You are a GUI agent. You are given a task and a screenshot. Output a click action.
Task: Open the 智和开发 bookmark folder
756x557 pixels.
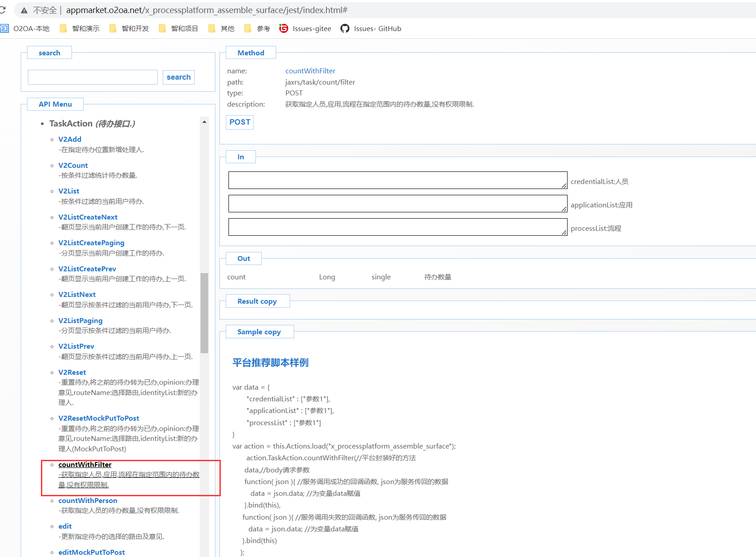click(x=129, y=28)
